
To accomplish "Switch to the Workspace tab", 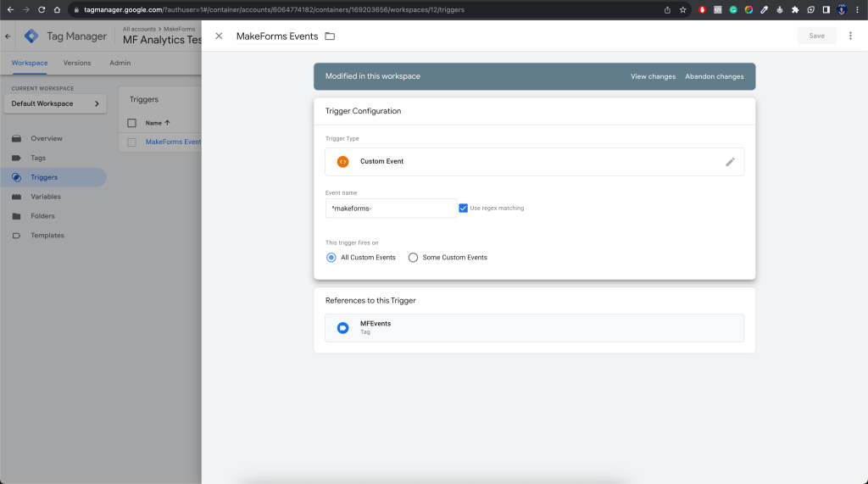I will tap(30, 63).
